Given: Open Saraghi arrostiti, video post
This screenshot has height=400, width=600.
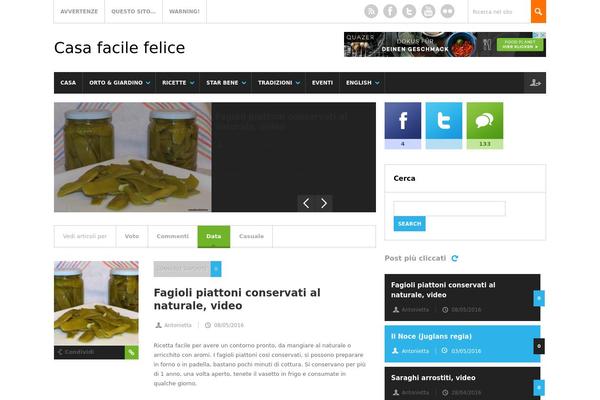Looking at the screenshot, I should tap(433, 378).
